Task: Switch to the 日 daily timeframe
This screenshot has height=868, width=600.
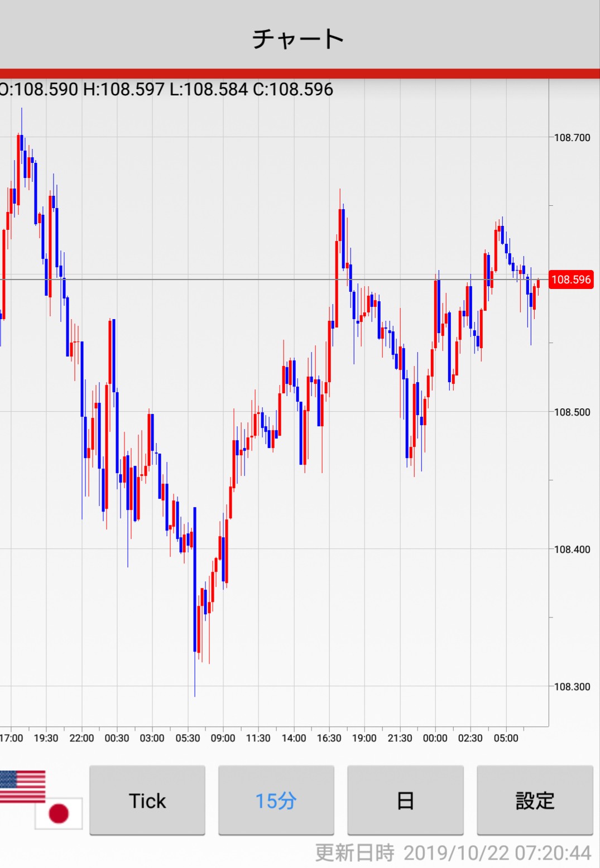Action: (405, 801)
